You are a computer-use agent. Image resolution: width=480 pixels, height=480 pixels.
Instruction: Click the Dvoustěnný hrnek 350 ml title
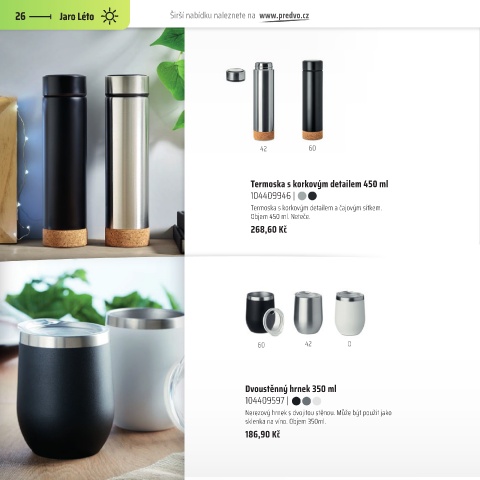tap(291, 389)
